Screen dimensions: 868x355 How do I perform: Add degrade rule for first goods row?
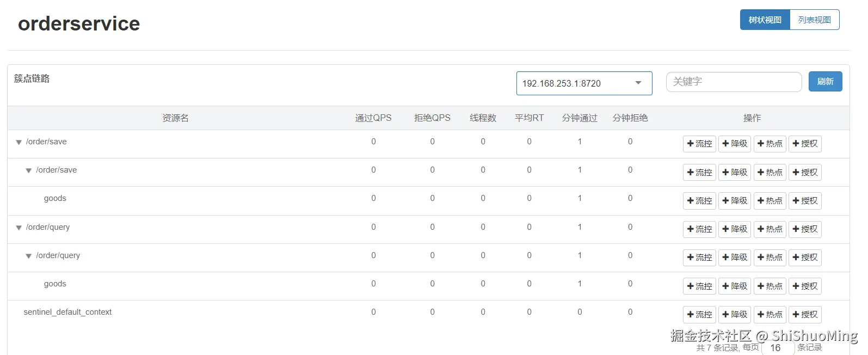pyautogui.click(x=735, y=201)
